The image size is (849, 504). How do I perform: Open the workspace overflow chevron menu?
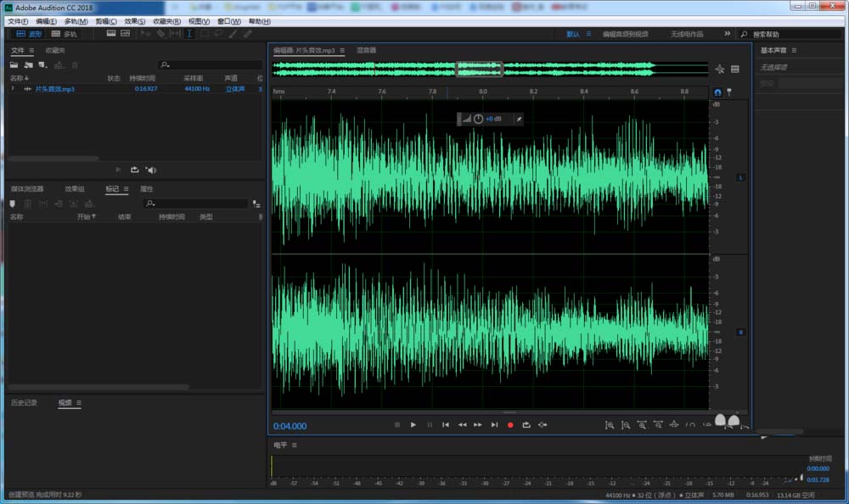(x=727, y=34)
